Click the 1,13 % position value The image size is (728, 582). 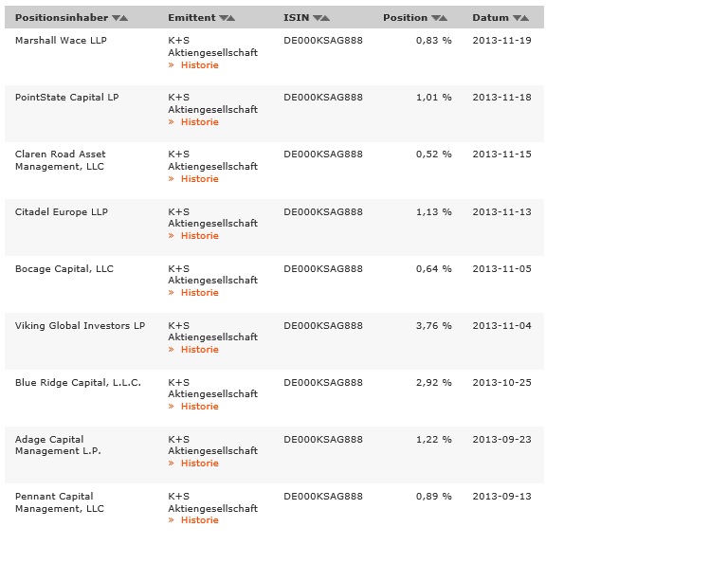(433, 212)
